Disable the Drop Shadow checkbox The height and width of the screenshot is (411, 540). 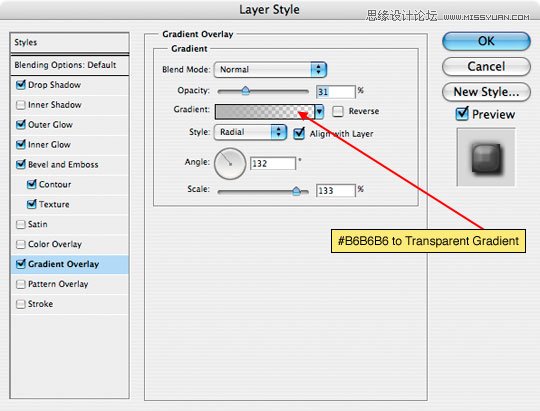(x=21, y=85)
